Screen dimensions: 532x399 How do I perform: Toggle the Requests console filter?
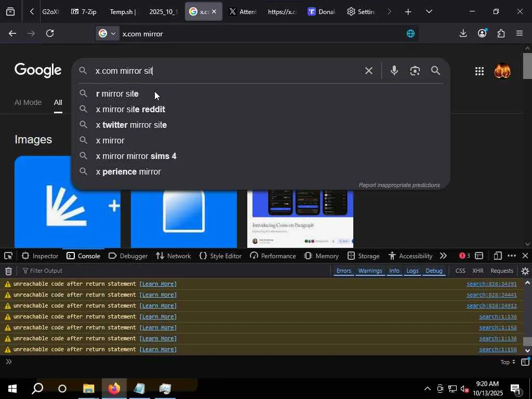(x=502, y=271)
